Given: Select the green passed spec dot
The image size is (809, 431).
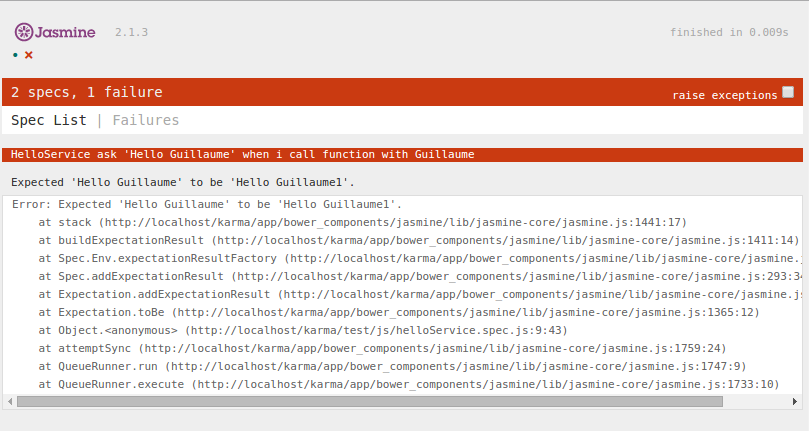Looking at the screenshot, I should pyautogui.click(x=15, y=55).
